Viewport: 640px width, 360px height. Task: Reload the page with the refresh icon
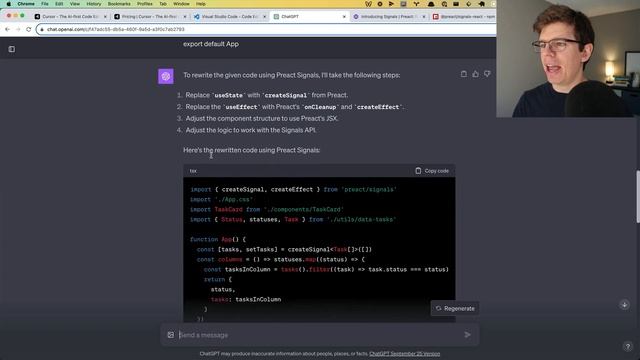tap(29, 29)
